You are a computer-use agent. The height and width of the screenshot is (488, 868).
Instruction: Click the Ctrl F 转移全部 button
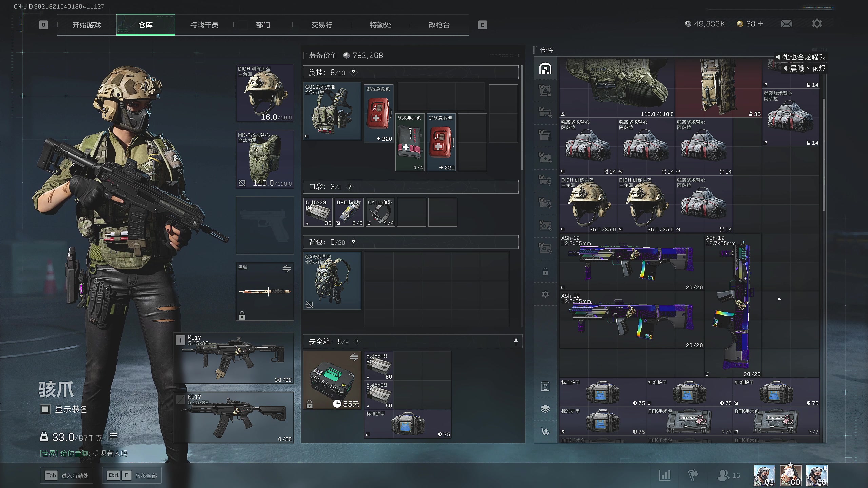coord(132,475)
